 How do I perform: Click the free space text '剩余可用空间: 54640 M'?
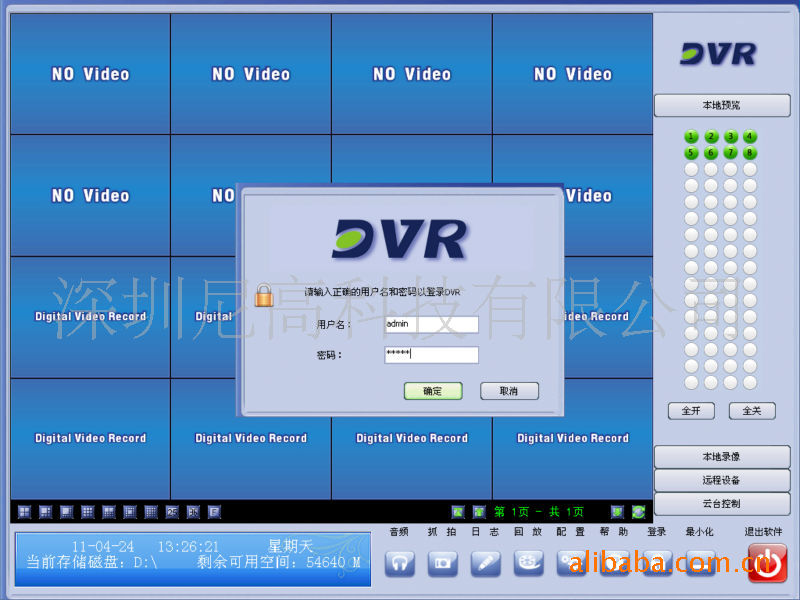279,562
